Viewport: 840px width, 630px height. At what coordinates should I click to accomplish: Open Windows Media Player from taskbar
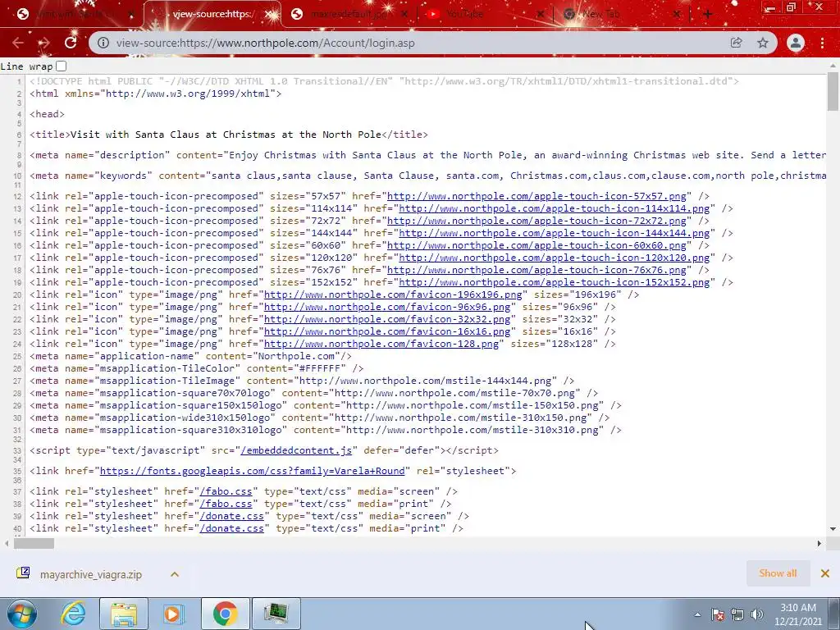tap(172, 614)
